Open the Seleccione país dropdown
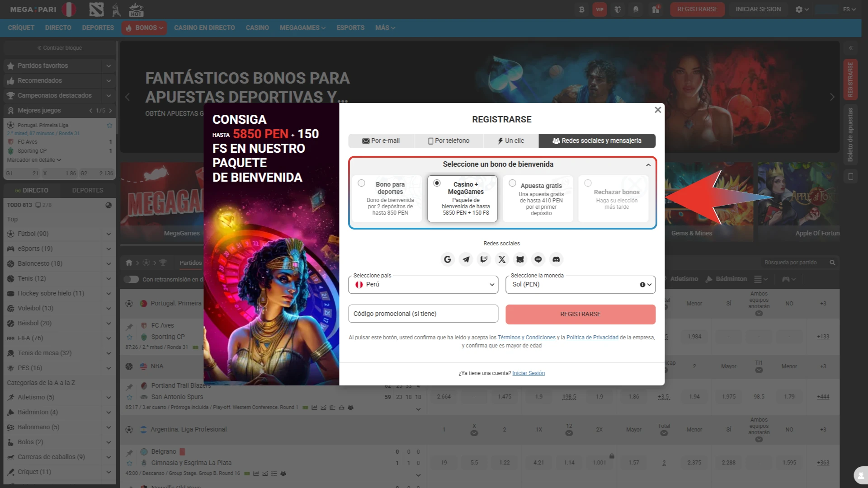Image resolution: width=868 pixels, height=488 pixels. pos(423,285)
